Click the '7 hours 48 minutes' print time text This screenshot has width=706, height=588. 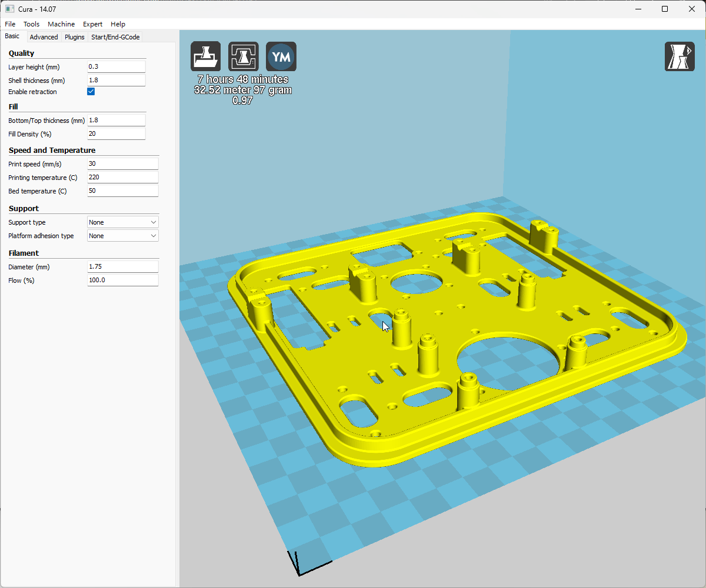[x=243, y=79]
